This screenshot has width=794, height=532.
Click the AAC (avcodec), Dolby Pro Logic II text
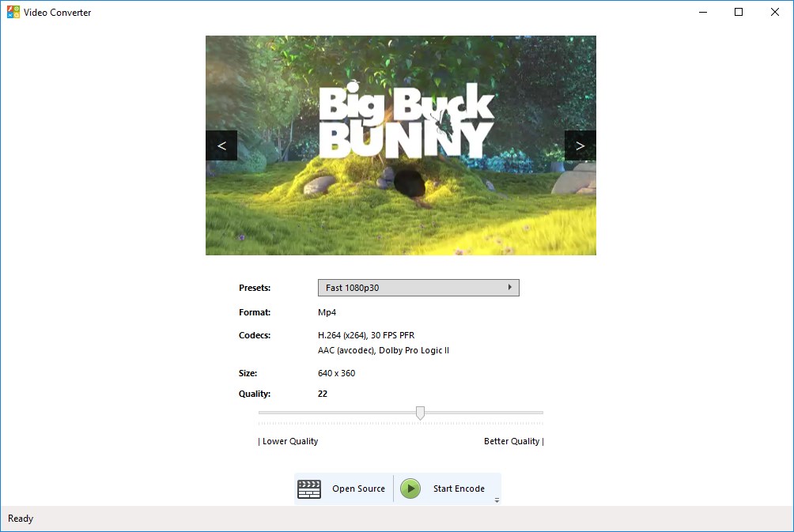384,350
